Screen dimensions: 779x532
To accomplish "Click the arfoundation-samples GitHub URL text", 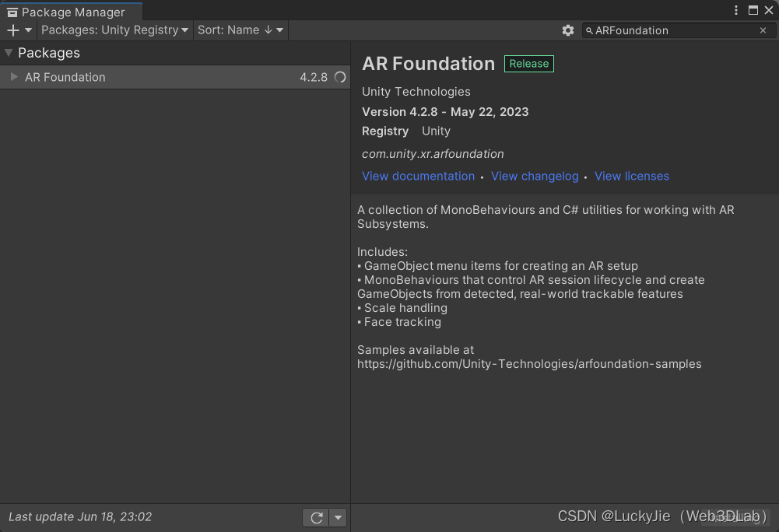I will 529,364.
